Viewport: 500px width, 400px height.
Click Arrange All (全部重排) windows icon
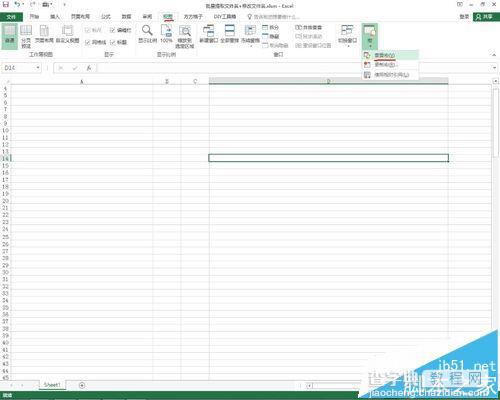coord(229,34)
